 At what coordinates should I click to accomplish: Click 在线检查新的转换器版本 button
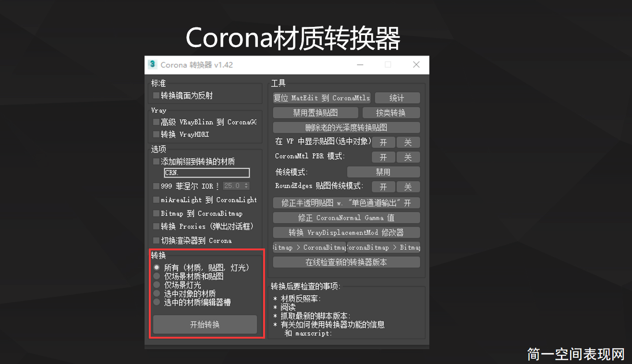[346, 262]
